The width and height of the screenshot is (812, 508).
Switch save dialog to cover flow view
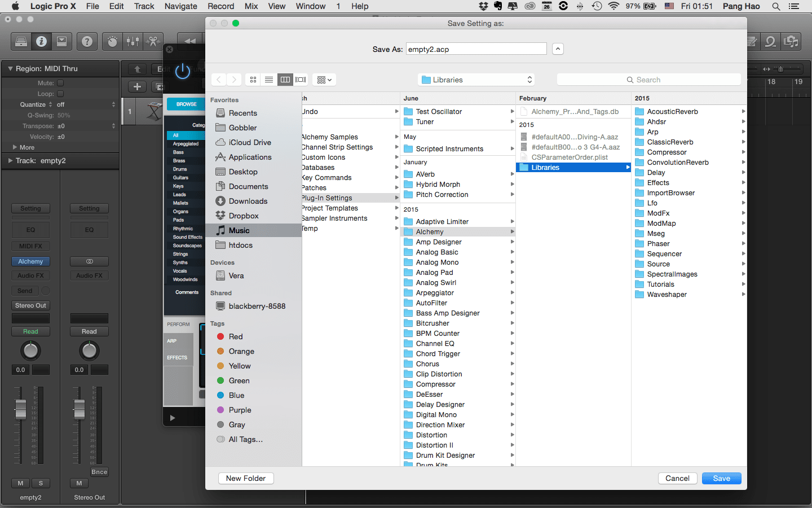301,80
